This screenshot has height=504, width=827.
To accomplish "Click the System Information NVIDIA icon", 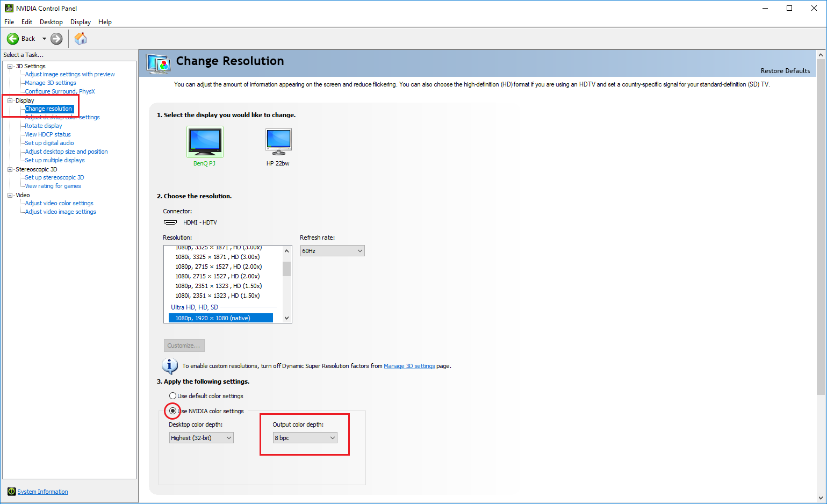I will coord(12,492).
